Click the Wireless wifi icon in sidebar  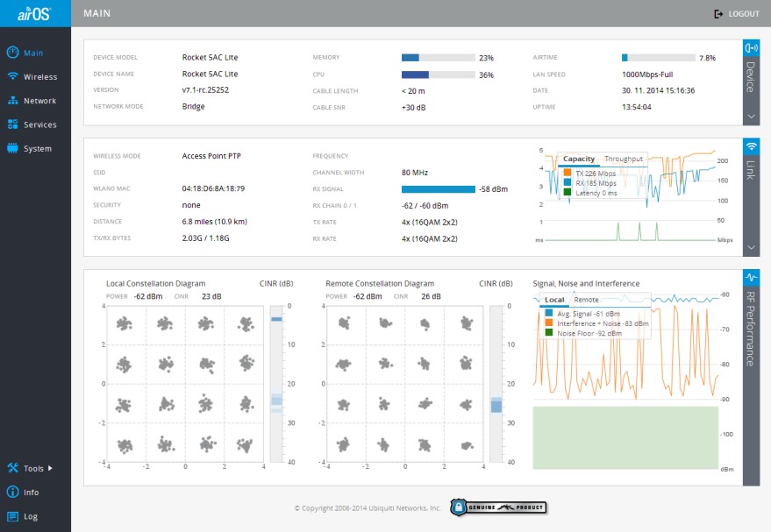coord(13,76)
